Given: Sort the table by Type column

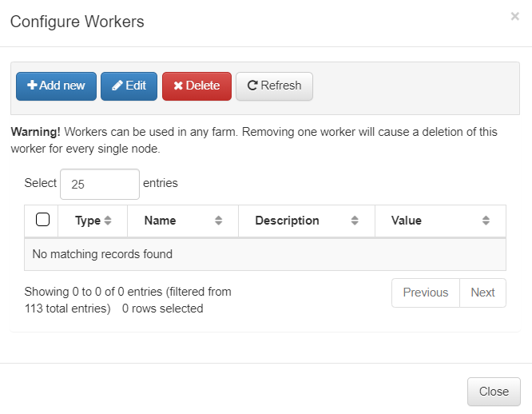Looking at the screenshot, I should pos(93,221).
